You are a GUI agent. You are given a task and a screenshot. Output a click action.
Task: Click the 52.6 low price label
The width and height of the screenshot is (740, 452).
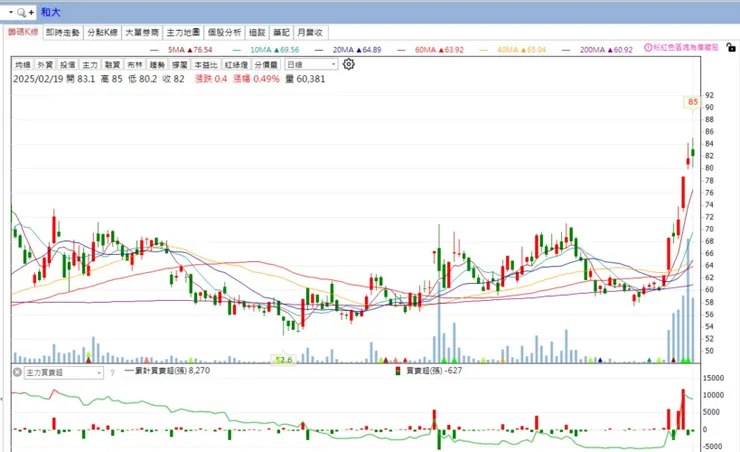tap(284, 360)
